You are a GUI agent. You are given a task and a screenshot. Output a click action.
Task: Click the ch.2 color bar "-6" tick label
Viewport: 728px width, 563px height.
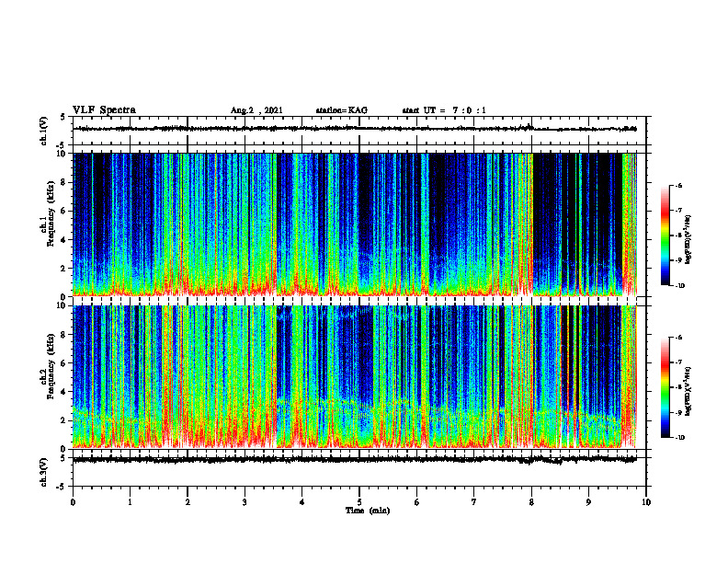coord(678,339)
